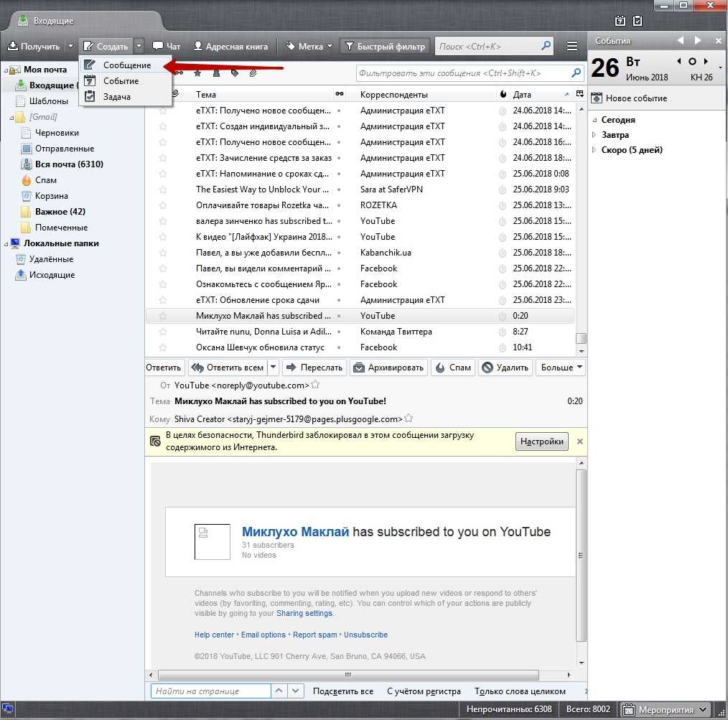Image resolution: width=728 pixels, height=720 pixels.
Task: Expand the Завтра section in events
Action: click(594, 135)
